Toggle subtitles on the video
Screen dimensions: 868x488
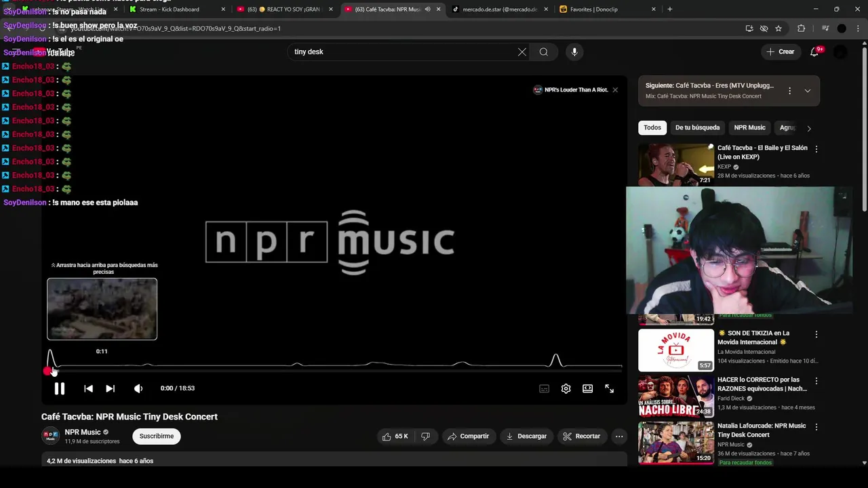tap(544, 388)
